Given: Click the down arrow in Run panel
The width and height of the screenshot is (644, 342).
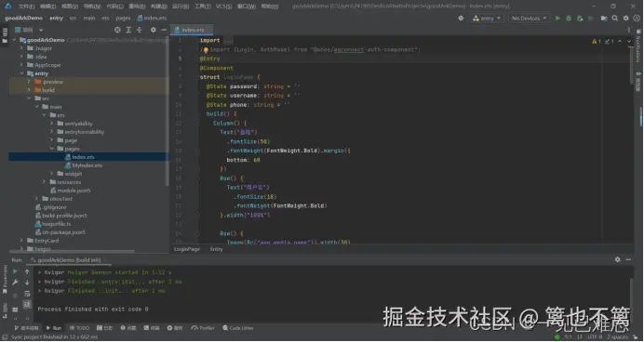Looking at the screenshot, I should (x=27, y=283).
